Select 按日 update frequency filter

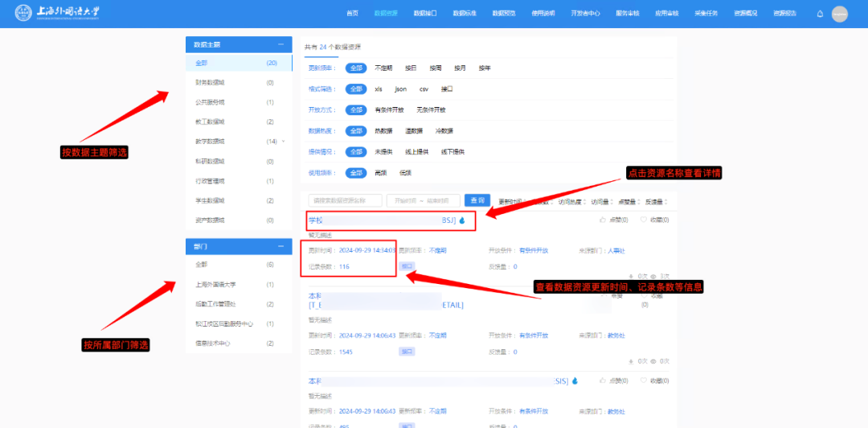click(x=410, y=68)
